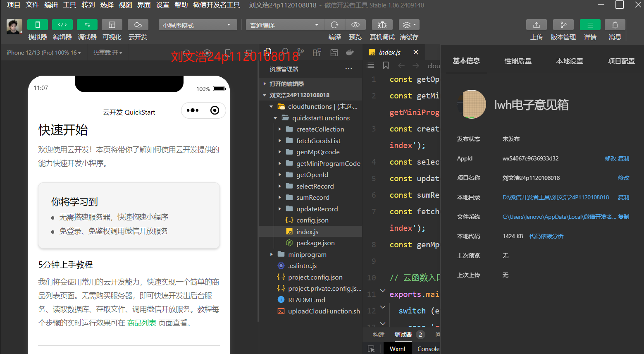Image resolution: width=644 pixels, height=354 pixels.
Task: Switch to the 性能质量 tab
Action: [518, 61]
